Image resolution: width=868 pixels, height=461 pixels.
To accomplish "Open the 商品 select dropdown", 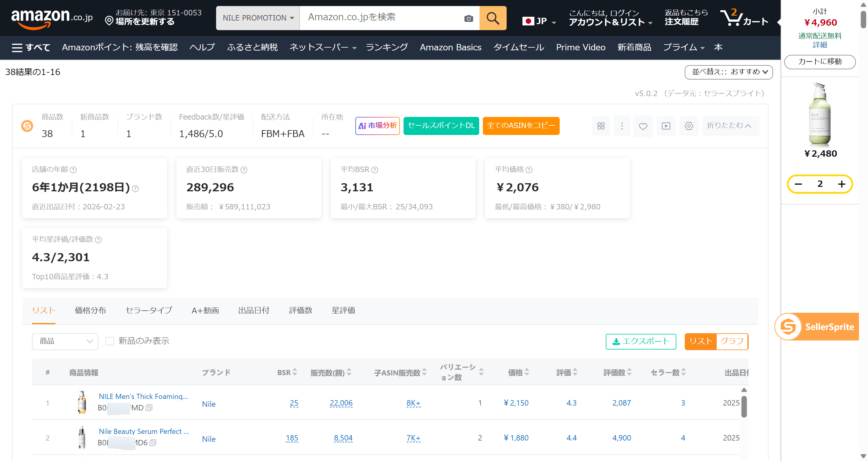I will point(65,341).
